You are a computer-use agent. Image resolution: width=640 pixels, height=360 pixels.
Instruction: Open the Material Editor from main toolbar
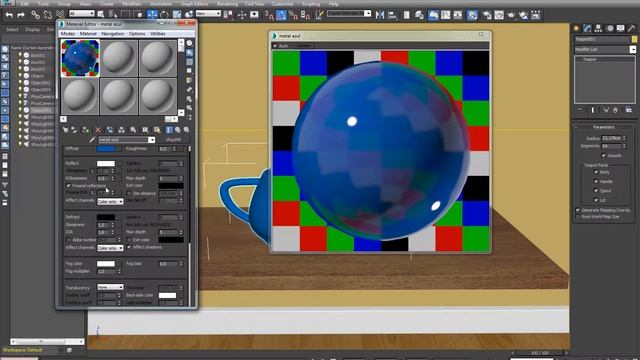472,15
